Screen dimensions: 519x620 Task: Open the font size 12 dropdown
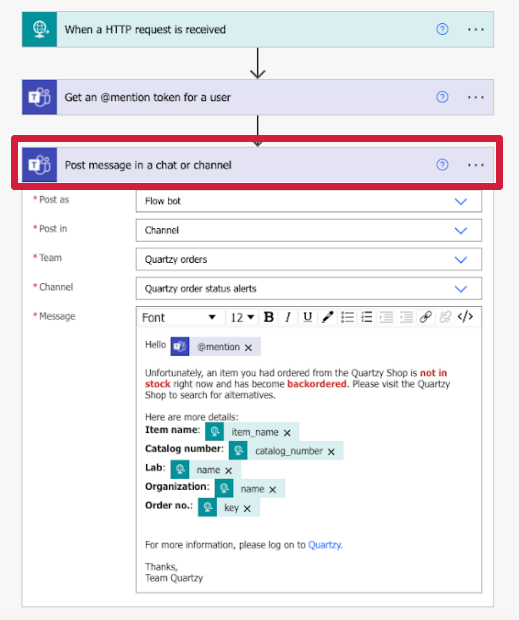[242, 318]
